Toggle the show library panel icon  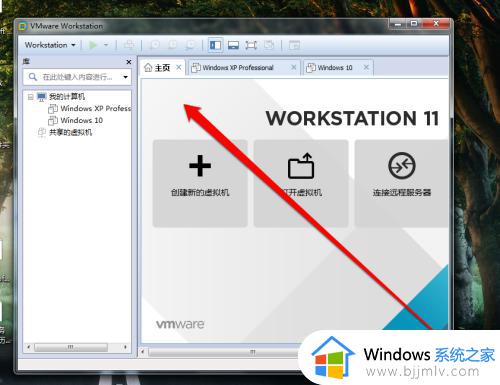[215, 45]
